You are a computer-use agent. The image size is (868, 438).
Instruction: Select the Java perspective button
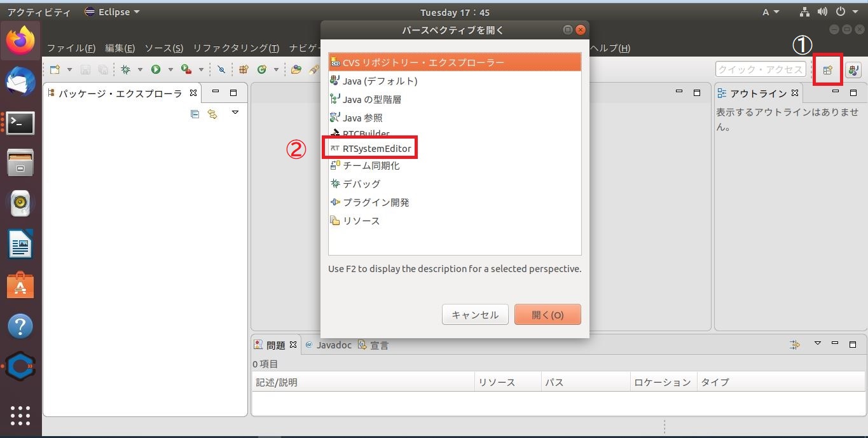[x=853, y=70]
